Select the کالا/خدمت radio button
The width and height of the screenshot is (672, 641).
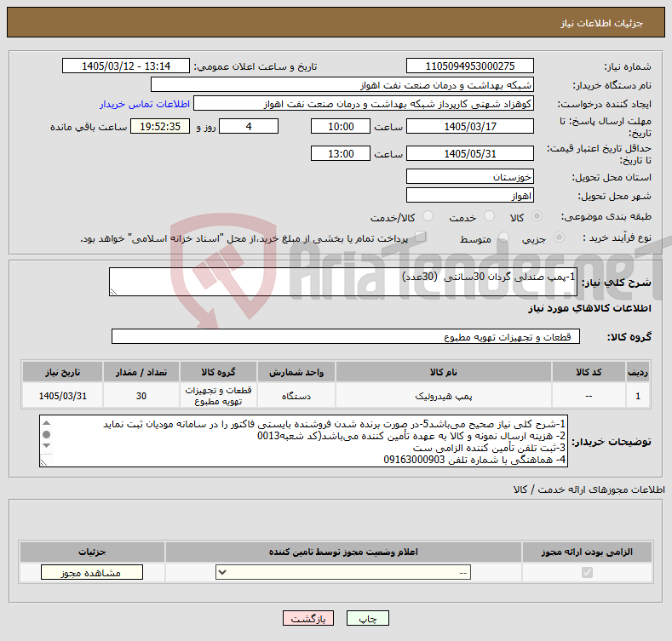click(x=428, y=216)
